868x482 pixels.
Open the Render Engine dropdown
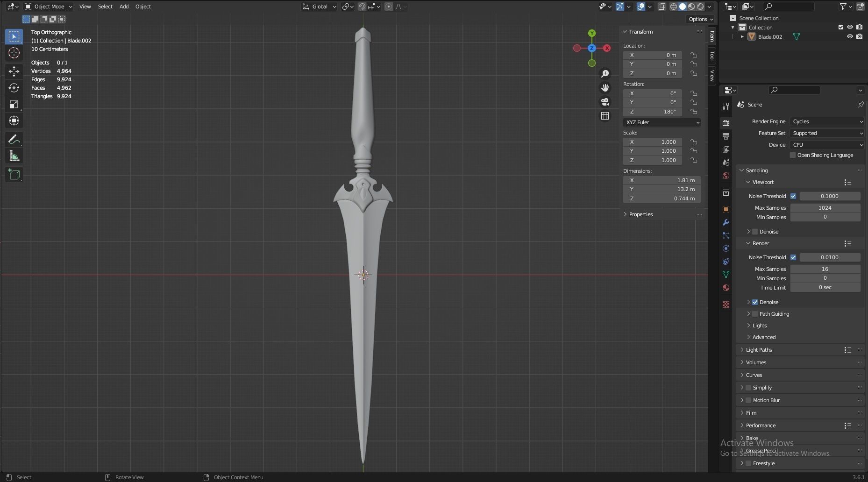(827, 121)
